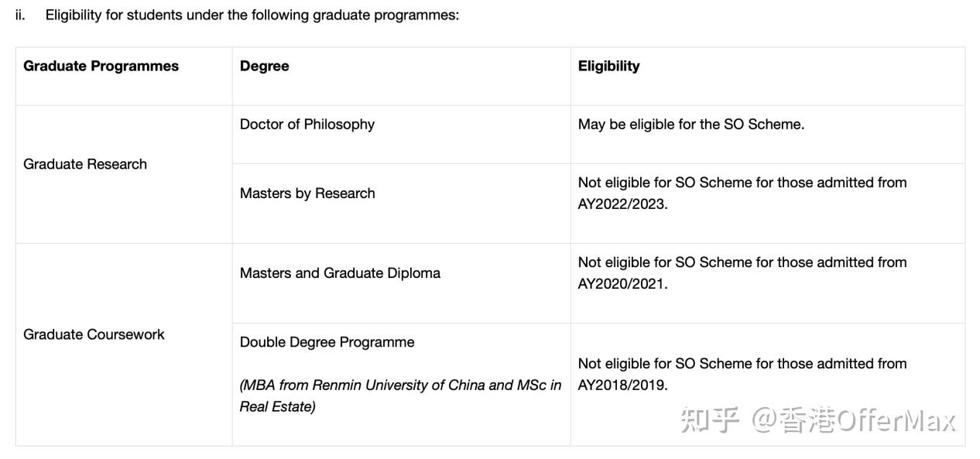Click Masters and Graduate Diploma cell

click(x=340, y=273)
